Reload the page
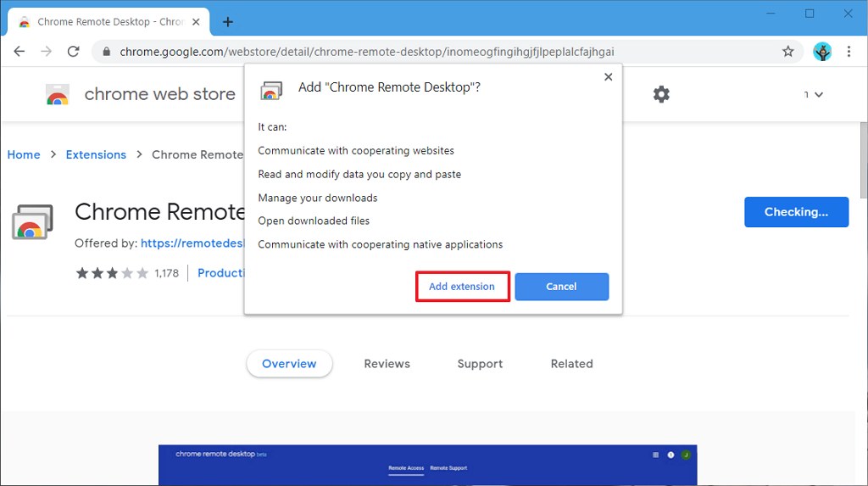Viewport: 868px width, 486px height. [74, 52]
